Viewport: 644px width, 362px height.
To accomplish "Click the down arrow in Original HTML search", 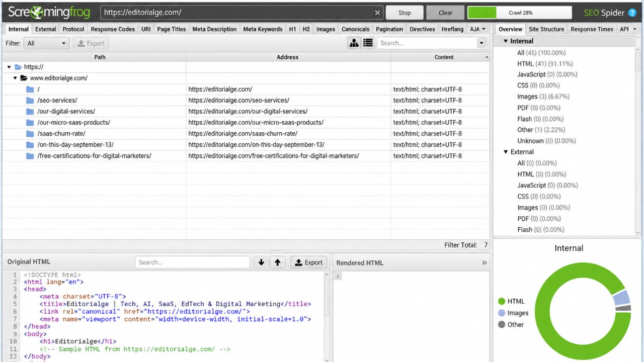I will click(x=261, y=262).
